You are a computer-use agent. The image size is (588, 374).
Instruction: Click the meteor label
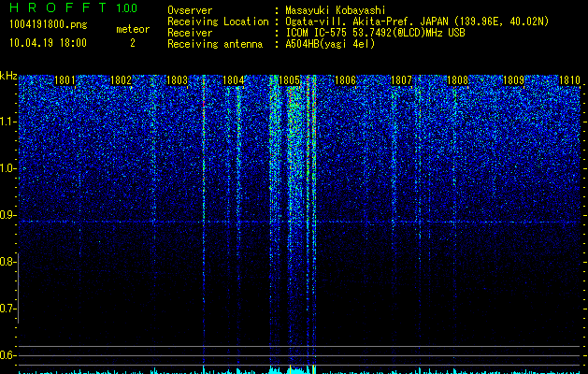(x=133, y=29)
